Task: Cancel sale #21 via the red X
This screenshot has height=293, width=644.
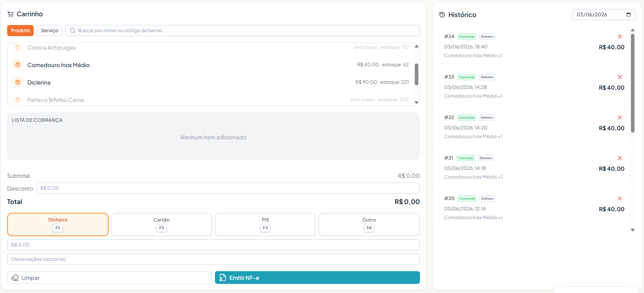Action: 620,158
